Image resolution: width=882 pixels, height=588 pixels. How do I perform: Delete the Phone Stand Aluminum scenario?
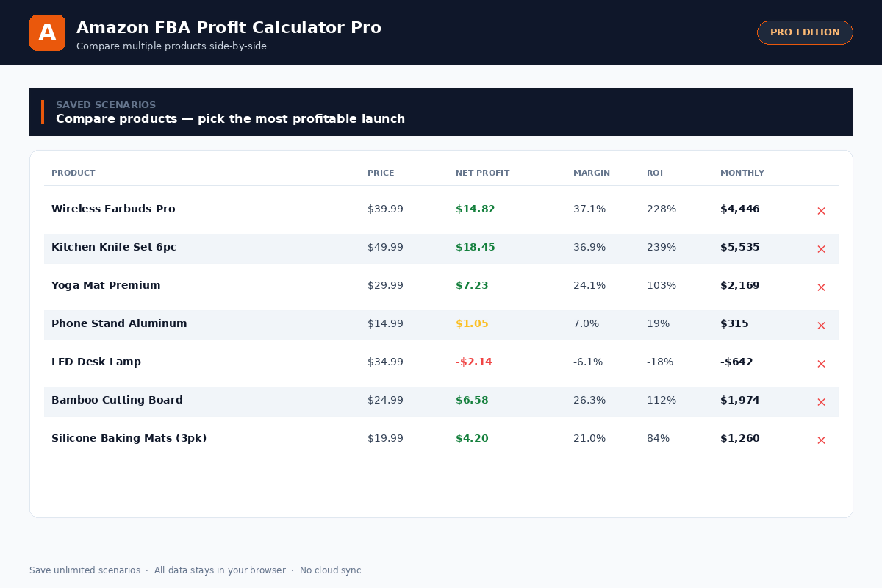821,326
